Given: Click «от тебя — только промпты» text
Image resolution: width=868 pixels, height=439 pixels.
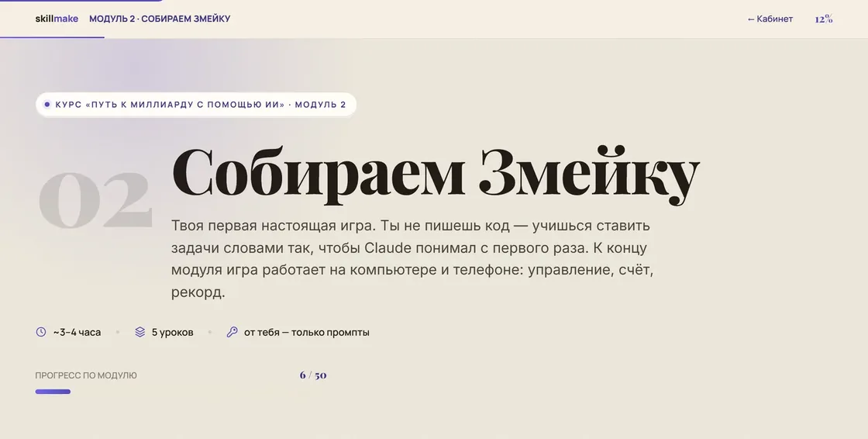Looking at the screenshot, I should tap(307, 333).
